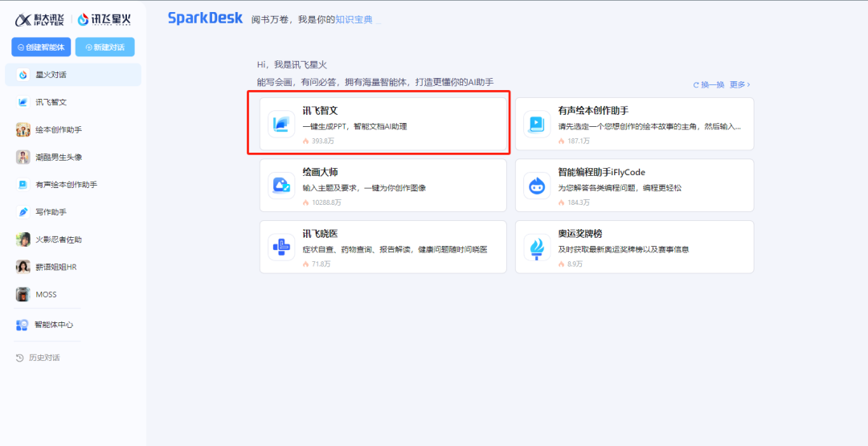Click the 创建智能体 button
868x446 pixels.
[42, 47]
